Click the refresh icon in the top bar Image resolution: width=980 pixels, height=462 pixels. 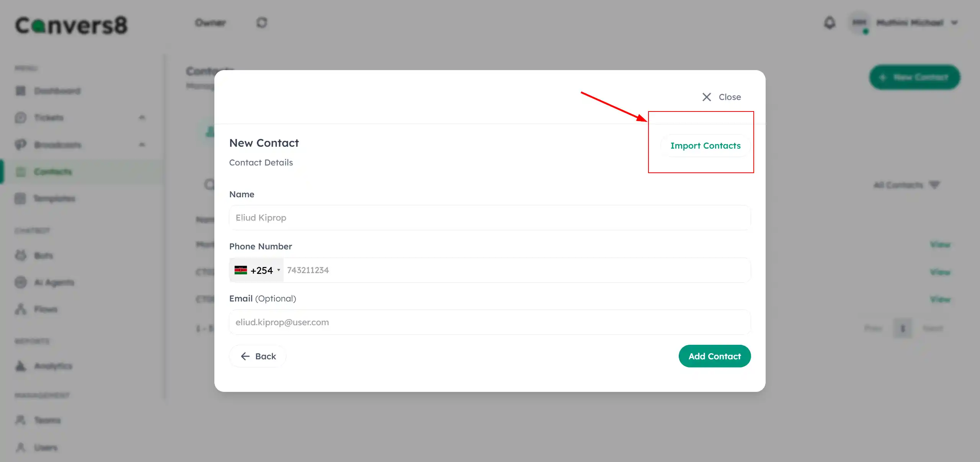(x=262, y=23)
